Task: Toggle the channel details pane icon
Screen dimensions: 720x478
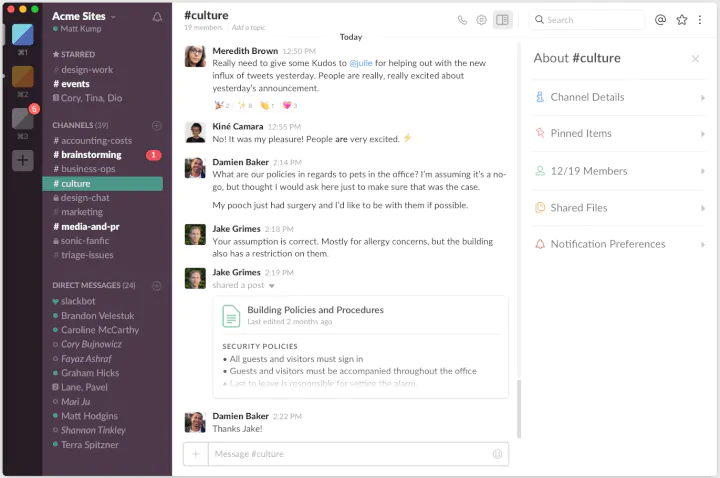Action: click(502, 20)
